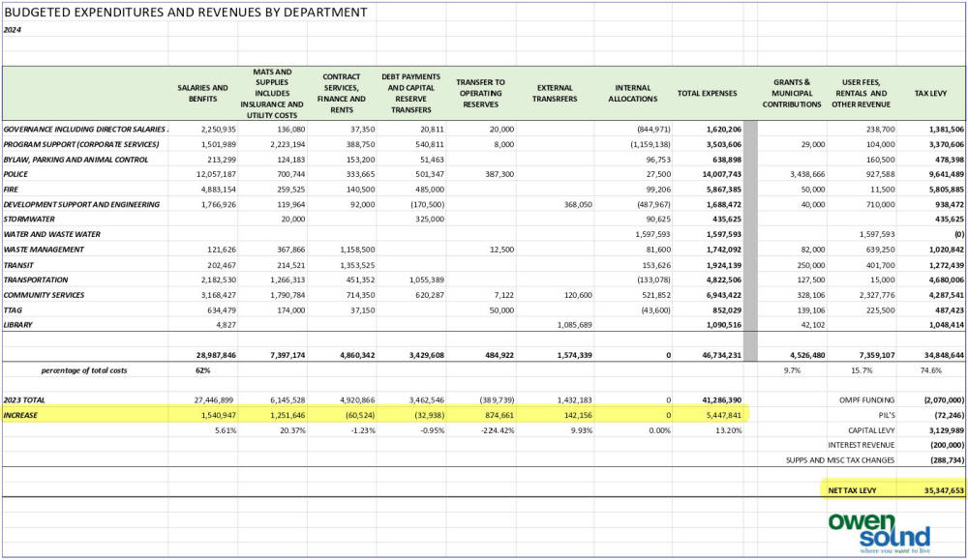Select the CAPITAL LEVY value 3,129,989

(x=935, y=429)
